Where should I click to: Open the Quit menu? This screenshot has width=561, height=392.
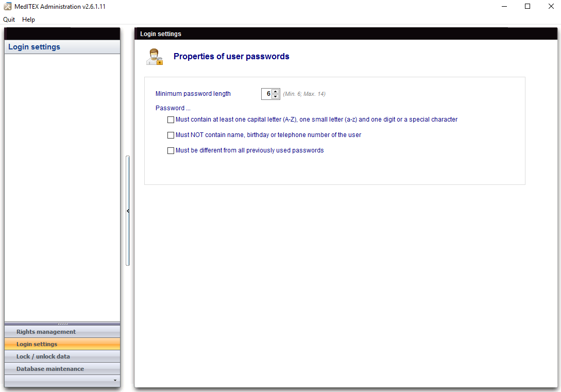tap(9, 20)
